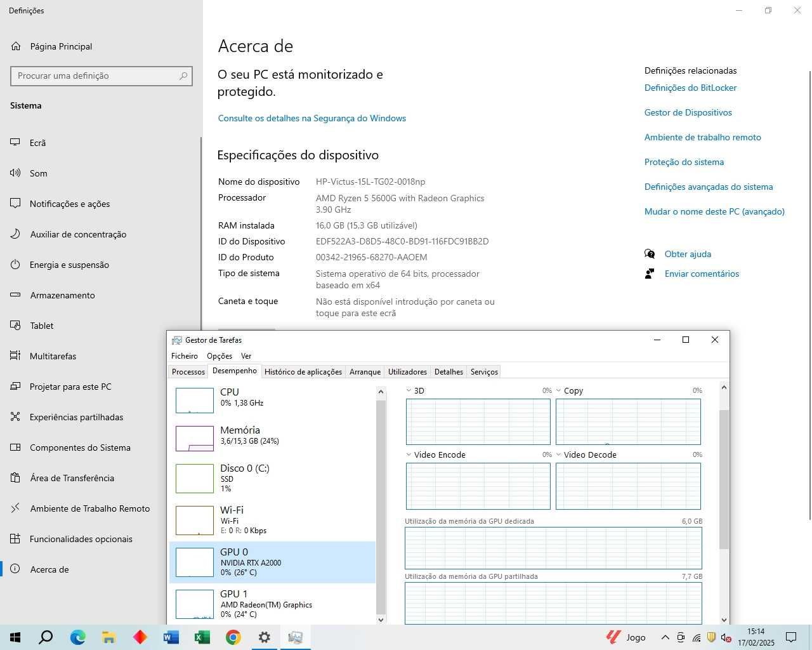This screenshot has width=812, height=650.
Task: Click Área de Transferência clipboard icon
Action: tap(15, 478)
